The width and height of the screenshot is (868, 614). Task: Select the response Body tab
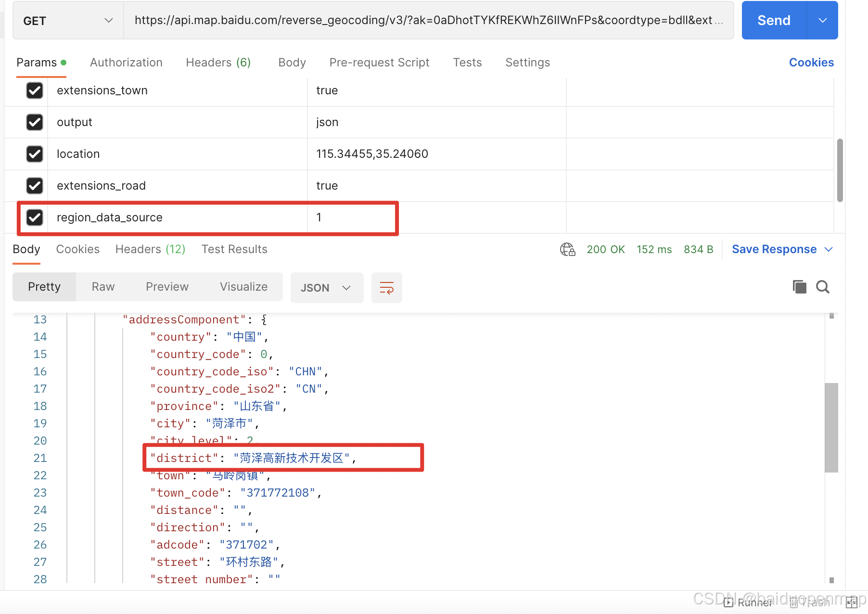26,249
